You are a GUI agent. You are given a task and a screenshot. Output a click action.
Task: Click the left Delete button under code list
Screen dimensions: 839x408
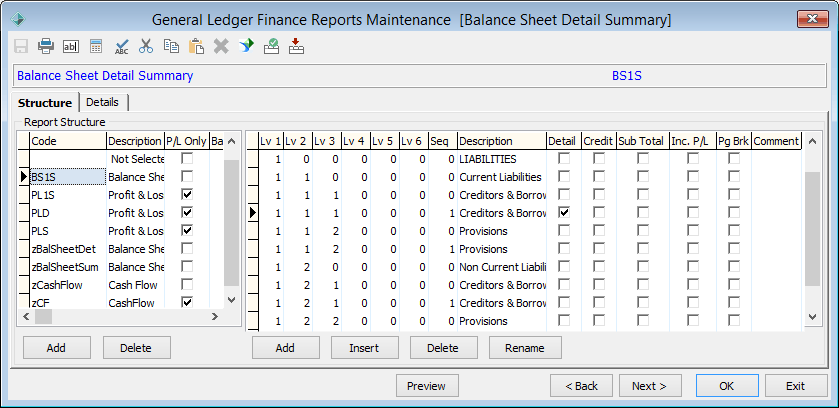tap(136, 348)
